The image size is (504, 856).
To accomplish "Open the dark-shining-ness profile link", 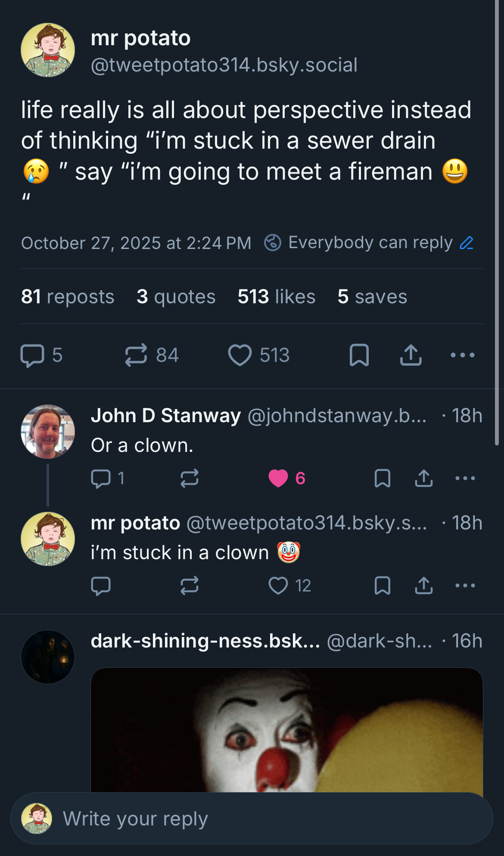I will 205,641.
